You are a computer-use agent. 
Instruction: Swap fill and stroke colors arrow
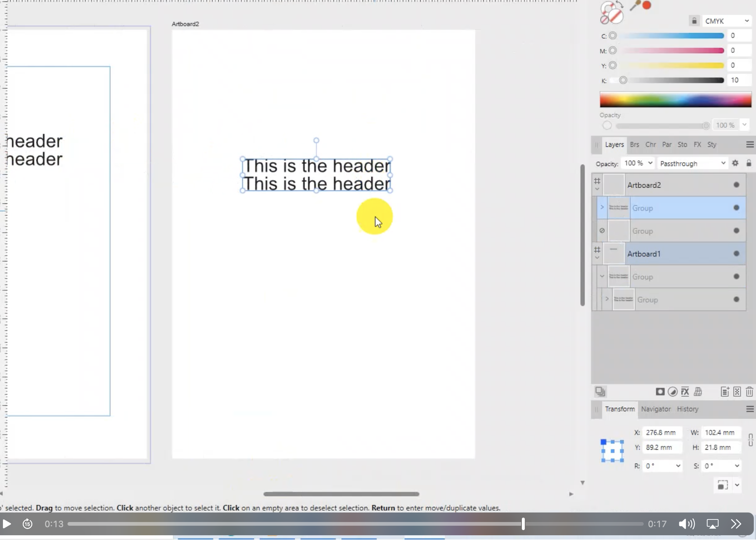point(619,5)
